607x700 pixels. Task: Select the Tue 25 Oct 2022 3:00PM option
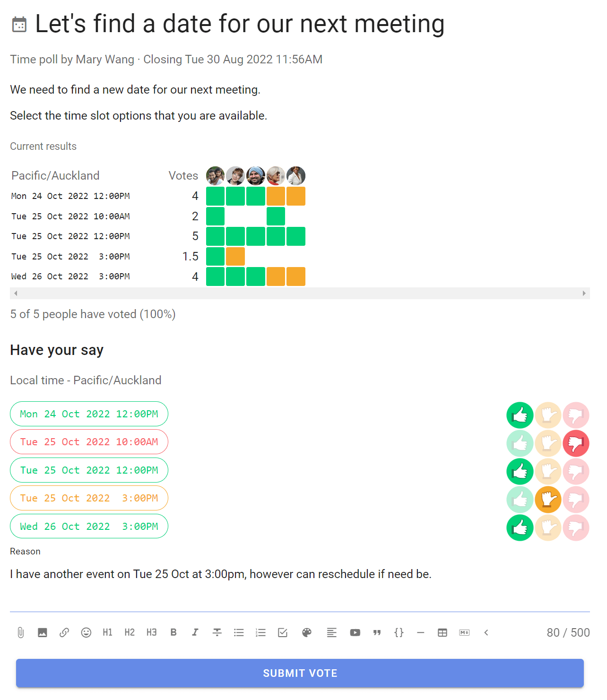pos(89,498)
